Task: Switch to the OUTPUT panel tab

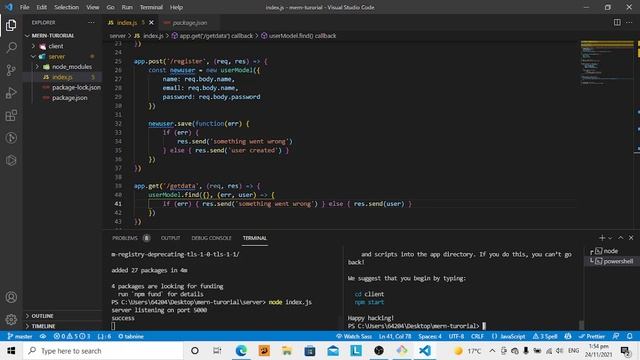Action: [170, 238]
